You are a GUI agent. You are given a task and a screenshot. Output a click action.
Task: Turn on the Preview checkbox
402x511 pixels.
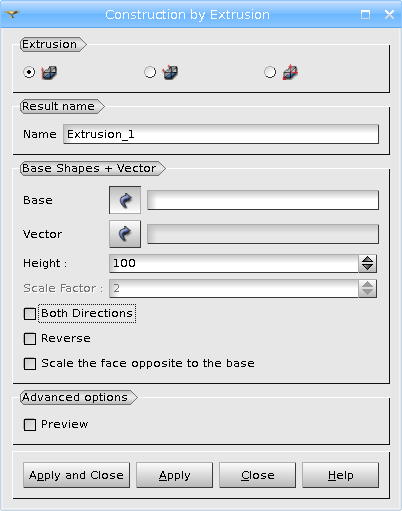click(30, 425)
